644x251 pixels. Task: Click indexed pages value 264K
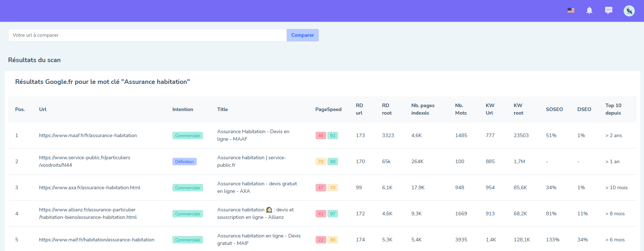click(418, 161)
